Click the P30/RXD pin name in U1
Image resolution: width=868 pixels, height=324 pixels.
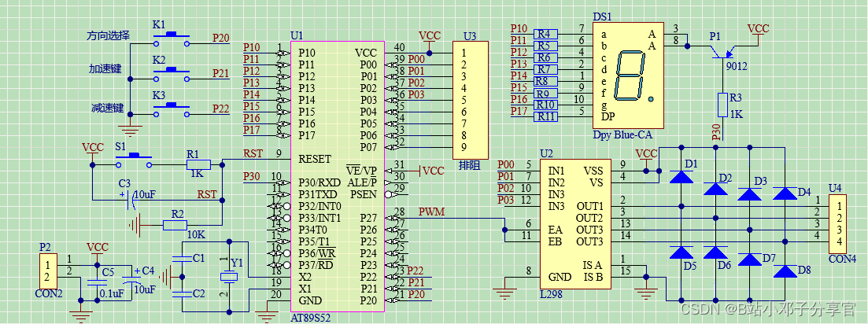coord(319,182)
